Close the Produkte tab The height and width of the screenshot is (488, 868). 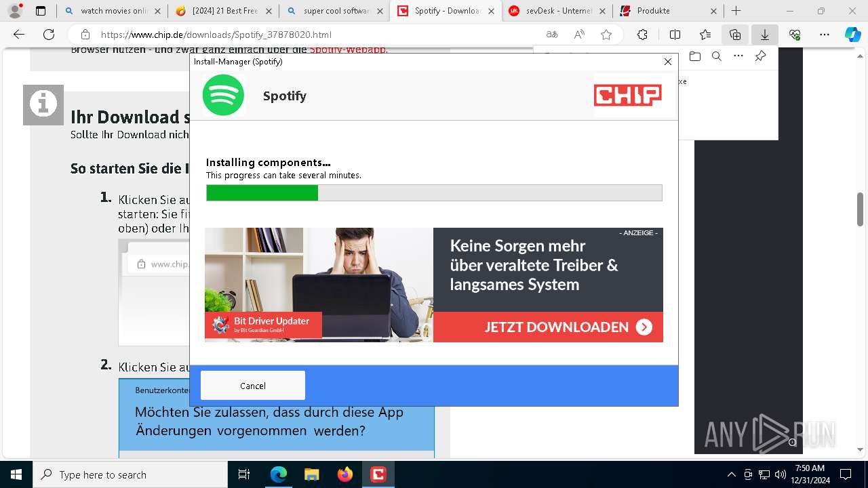713,11
